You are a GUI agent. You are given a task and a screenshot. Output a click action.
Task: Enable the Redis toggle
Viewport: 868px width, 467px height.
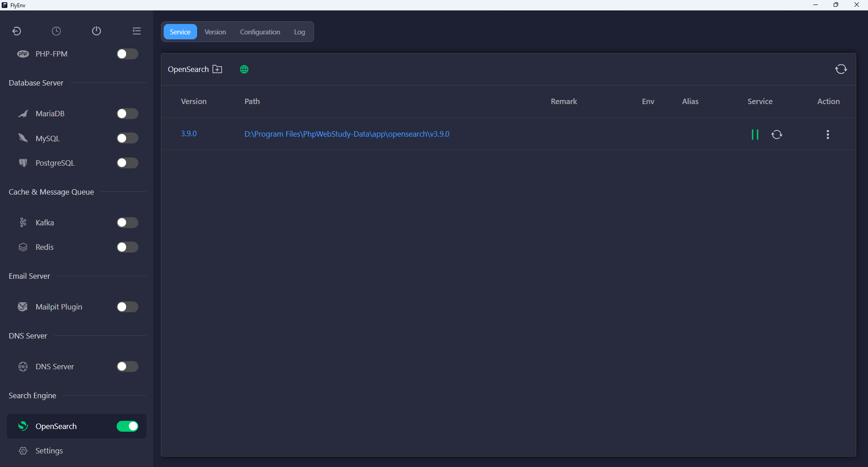point(127,247)
